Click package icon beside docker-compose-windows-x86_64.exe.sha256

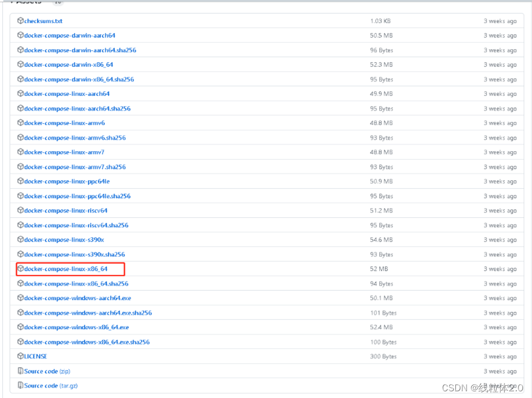[20, 342]
